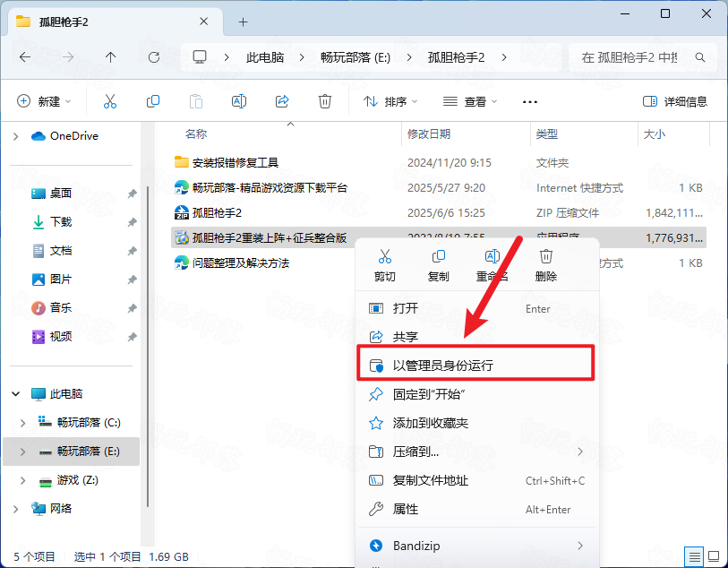Screen dimensions: 728x568
Task: Open new tab with plus button
Action: [243, 22]
